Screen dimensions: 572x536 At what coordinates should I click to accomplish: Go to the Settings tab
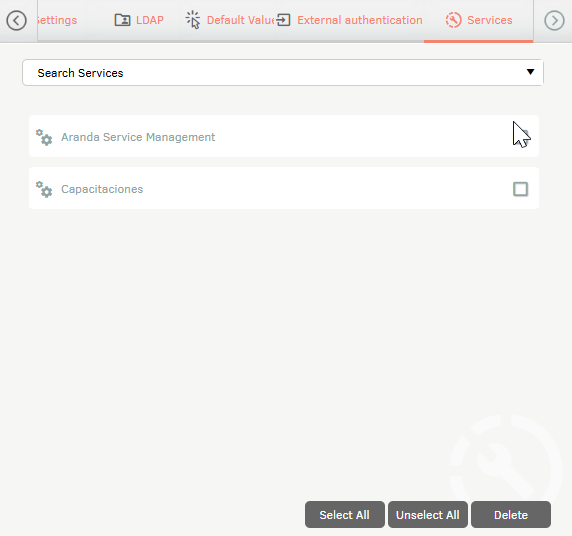[x=57, y=20]
